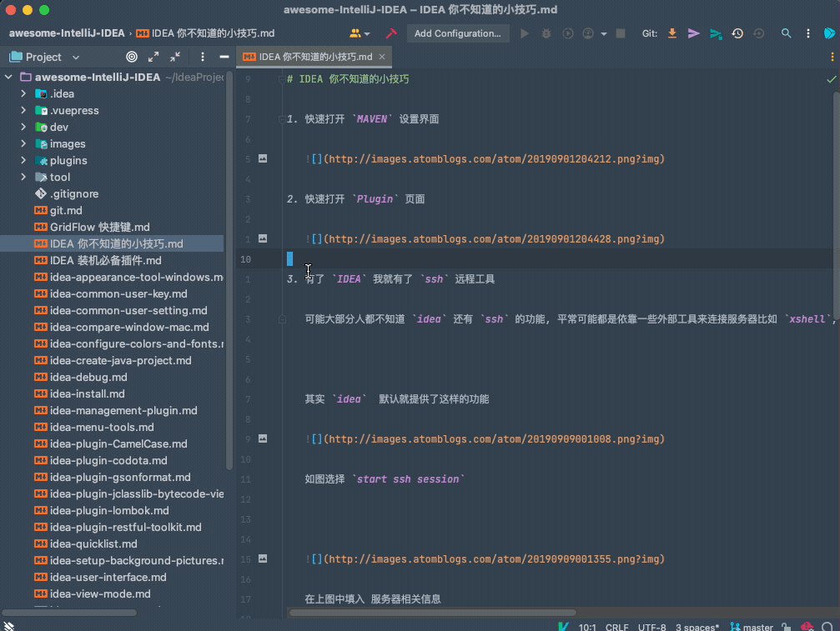Toggle the read-only lock icon in status bar

click(786, 627)
